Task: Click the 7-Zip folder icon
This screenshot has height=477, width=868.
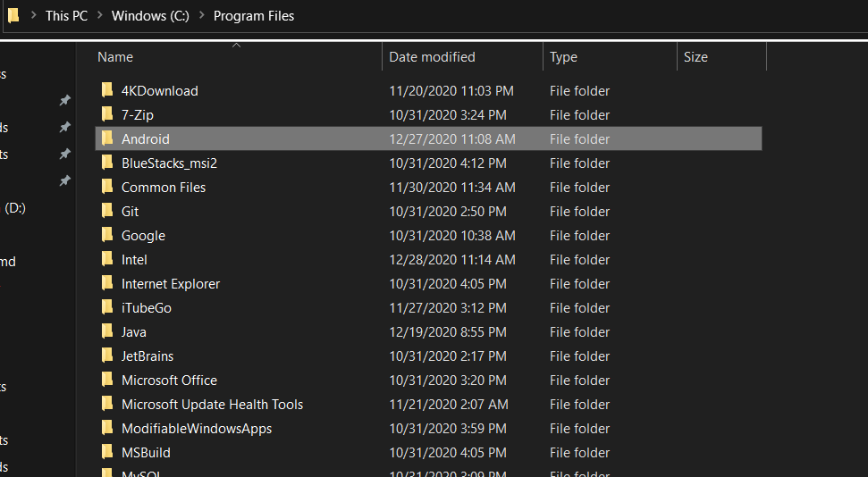Action: point(107,114)
